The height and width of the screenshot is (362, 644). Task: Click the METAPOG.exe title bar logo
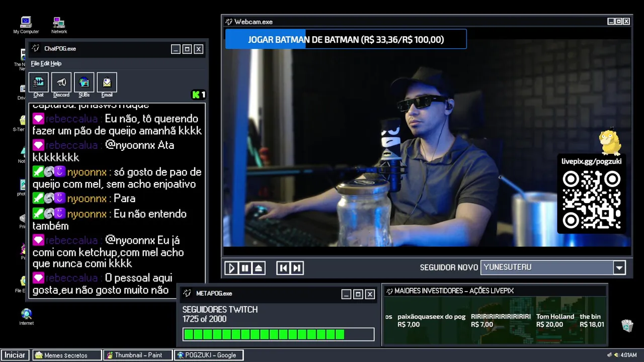pyautogui.click(x=187, y=293)
